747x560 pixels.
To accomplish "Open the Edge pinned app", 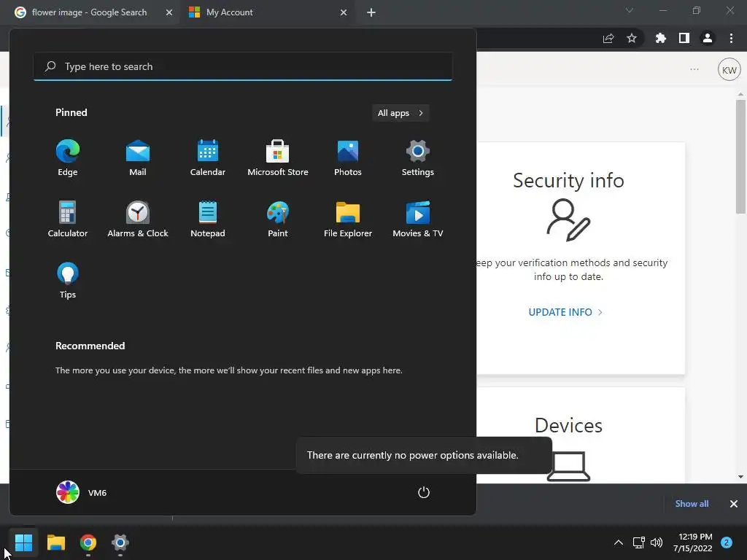I will pyautogui.click(x=68, y=158).
